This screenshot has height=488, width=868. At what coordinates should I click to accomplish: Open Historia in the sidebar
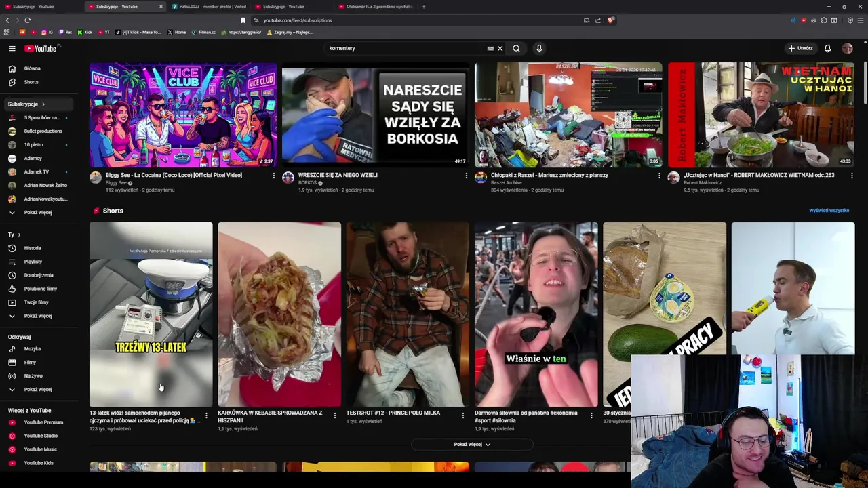click(37, 248)
